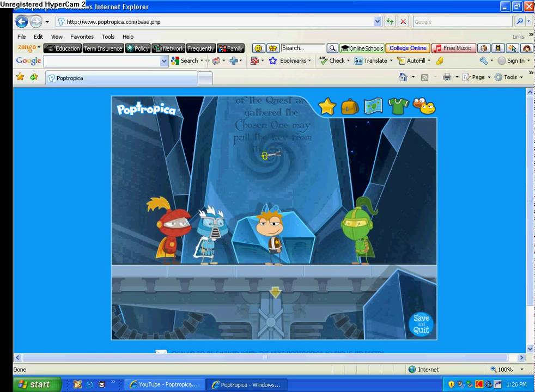Viewport: 535px width, 392px height.
Task: Click the Zango Search text field
Action: click(x=303, y=48)
